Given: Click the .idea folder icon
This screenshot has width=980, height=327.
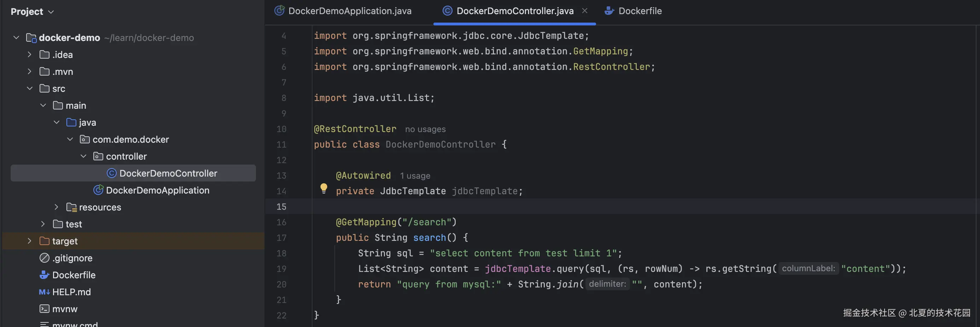Looking at the screenshot, I should coord(45,55).
